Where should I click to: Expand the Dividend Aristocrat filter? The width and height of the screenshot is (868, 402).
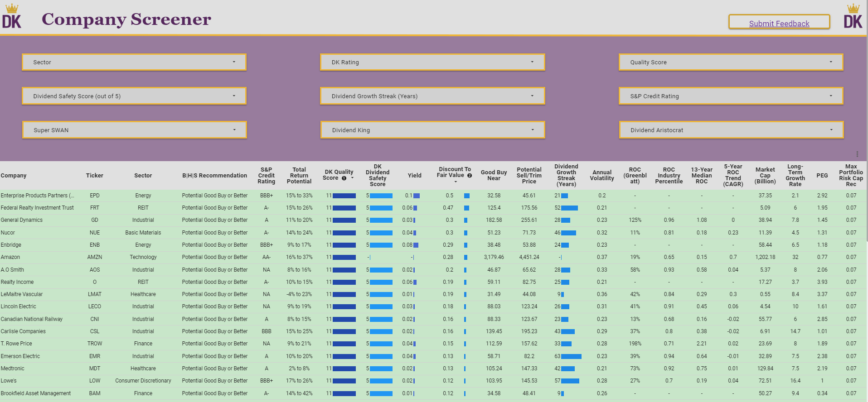click(732, 130)
